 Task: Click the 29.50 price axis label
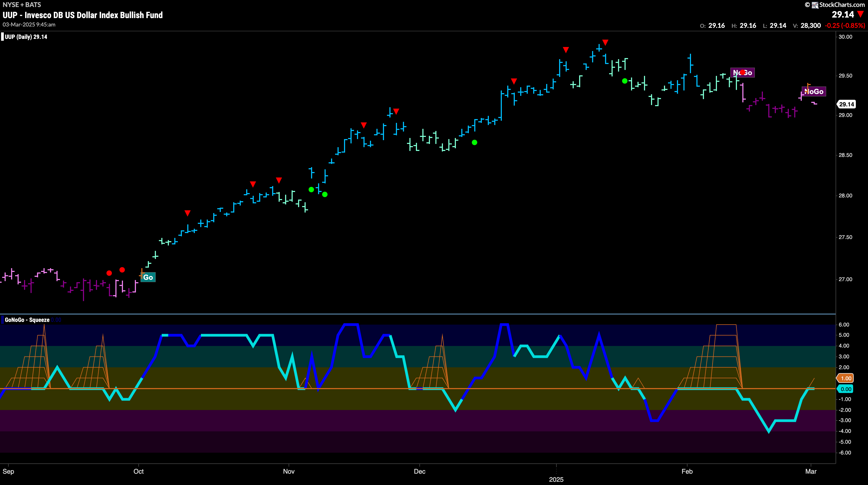coord(845,75)
